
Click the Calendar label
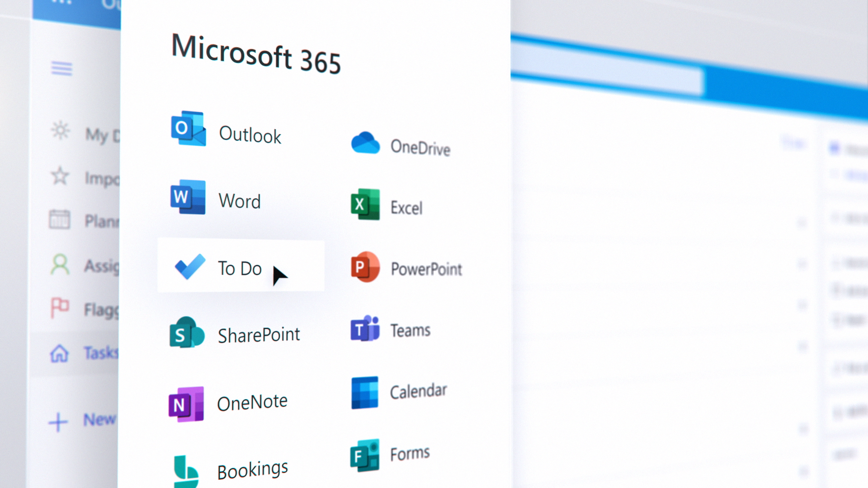pyautogui.click(x=419, y=391)
